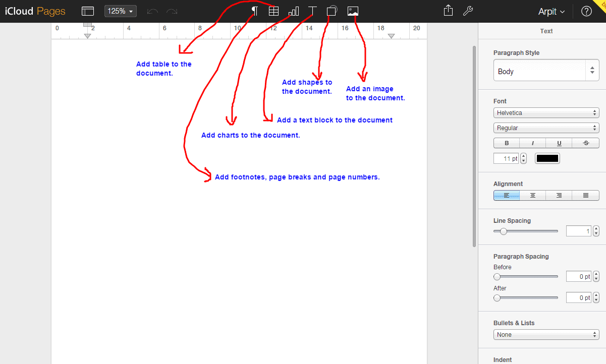Click center text alignment

(533, 195)
